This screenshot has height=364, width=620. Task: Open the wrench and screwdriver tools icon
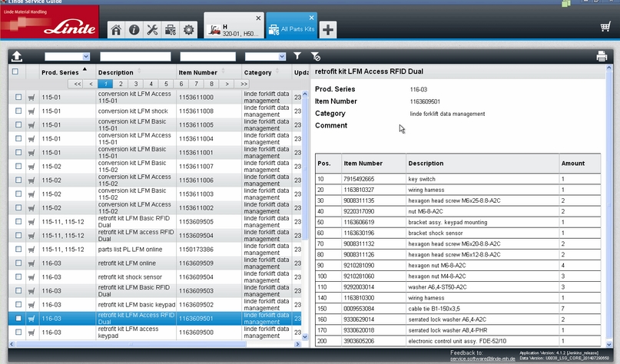[152, 30]
